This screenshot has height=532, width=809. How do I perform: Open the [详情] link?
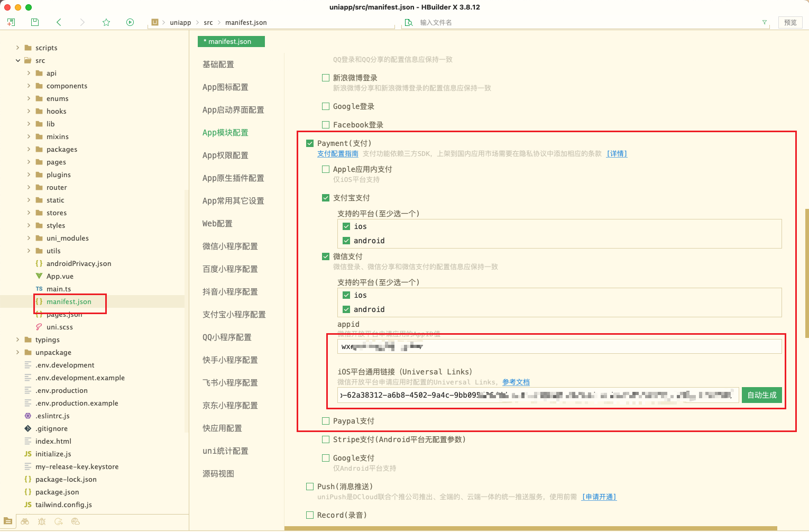617,154
